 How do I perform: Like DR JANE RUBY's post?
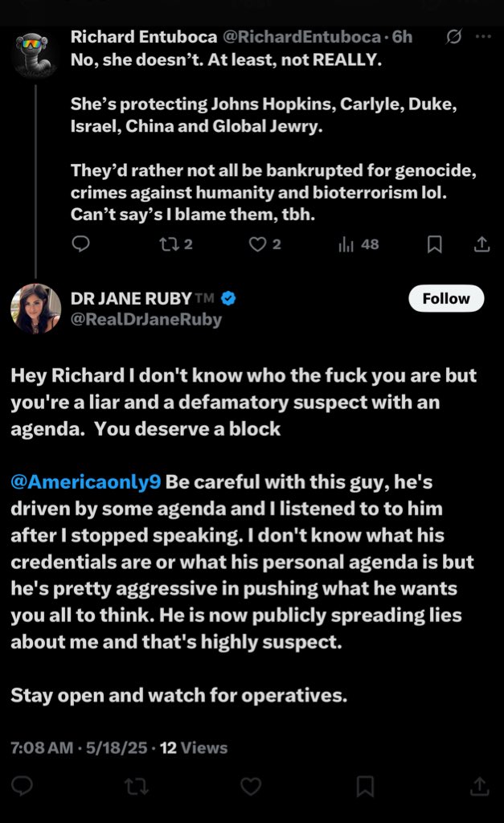pyautogui.click(x=252, y=785)
